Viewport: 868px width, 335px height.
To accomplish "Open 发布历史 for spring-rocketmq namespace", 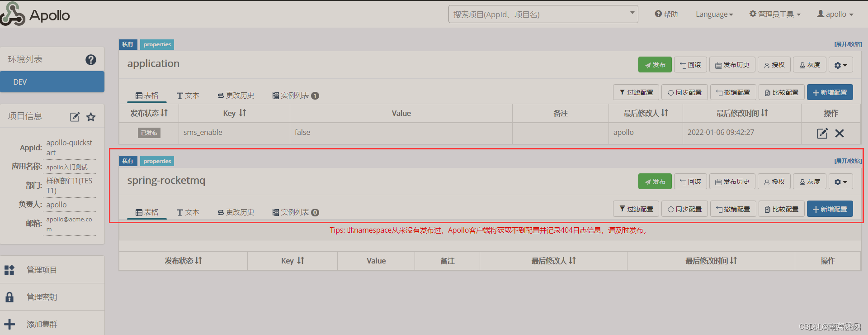I will pos(732,182).
